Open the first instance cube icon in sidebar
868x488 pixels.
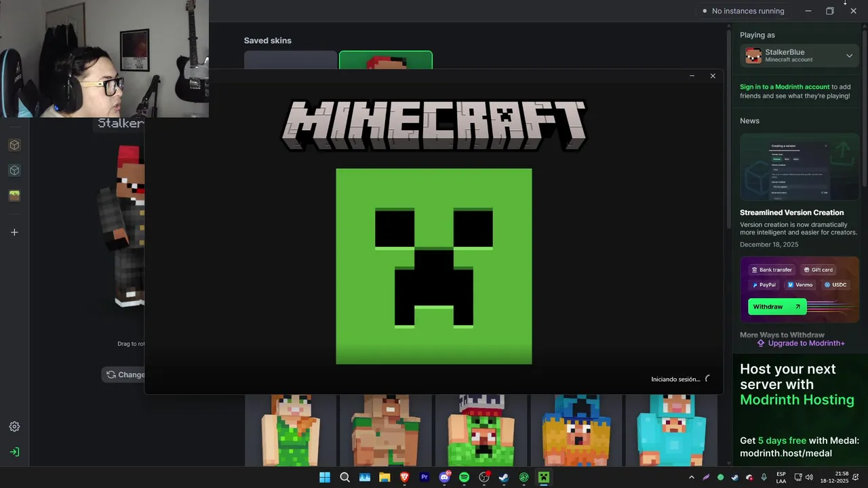coord(14,145)
